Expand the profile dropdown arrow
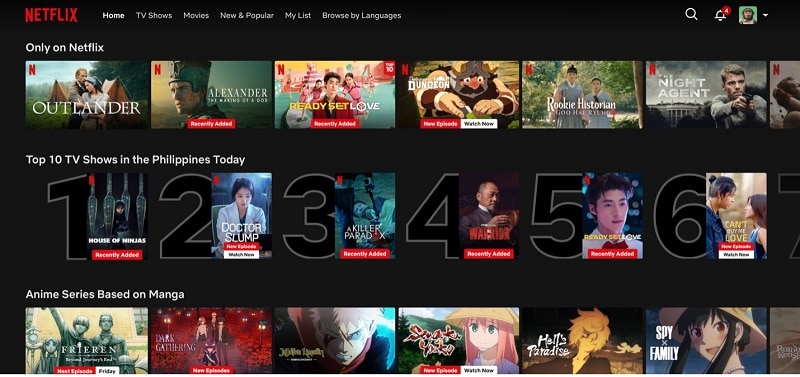This screenshot has width=800, height=377. (x=765, y=15)
